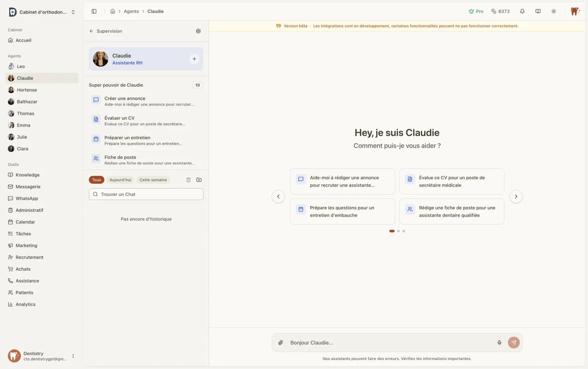Click the 'Trouver un Chat' search field
Image resolution: width=588 pixels, height=369 pixels.
point(146,194)
